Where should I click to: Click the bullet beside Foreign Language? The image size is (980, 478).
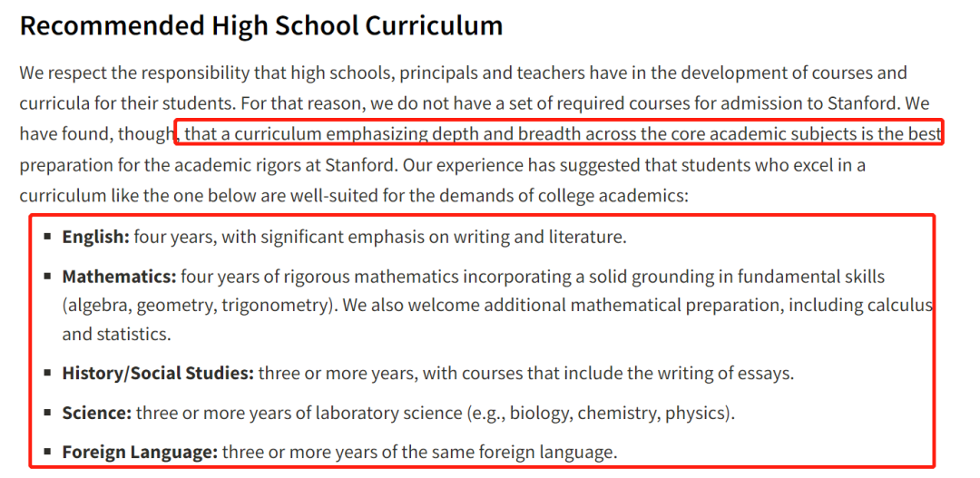(47, 452)
